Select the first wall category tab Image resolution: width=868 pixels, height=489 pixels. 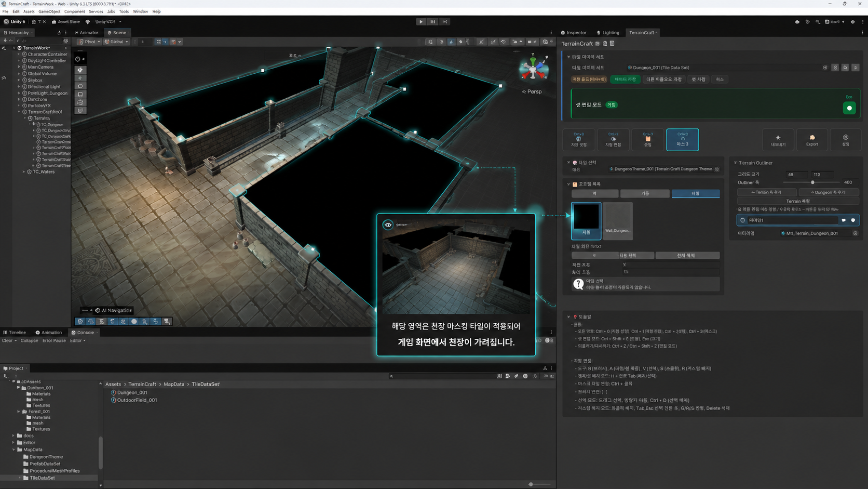click(594, 193)
